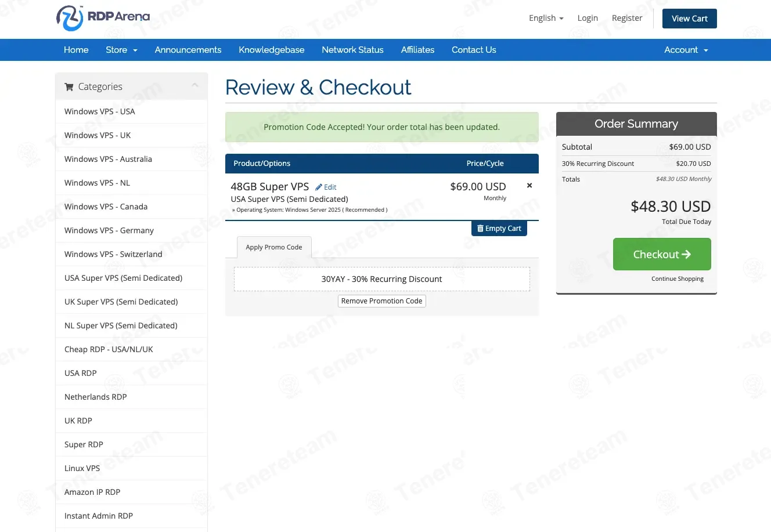Click the $48.30 USD total due amount
The image size is (771, 532).
point(671,207)
